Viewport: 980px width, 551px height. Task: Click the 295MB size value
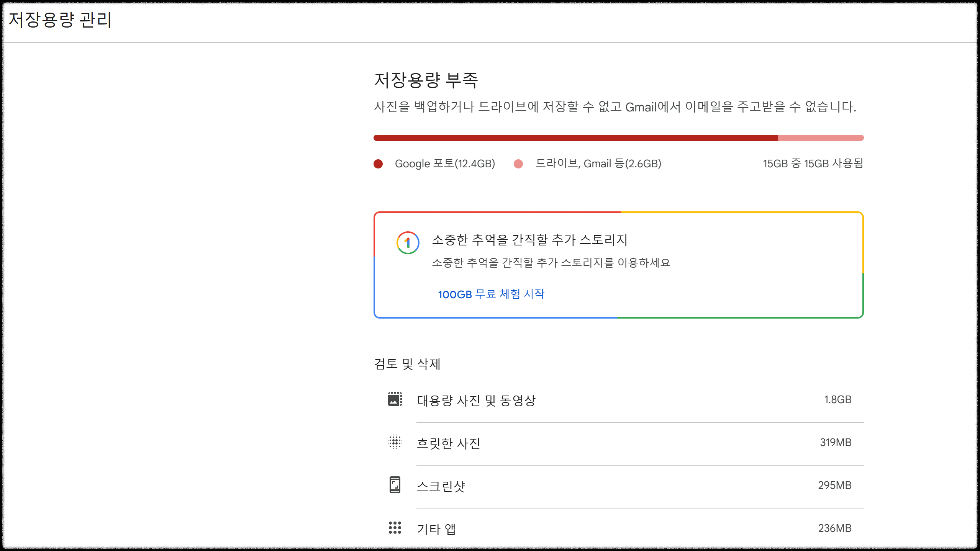coord(834,486)
